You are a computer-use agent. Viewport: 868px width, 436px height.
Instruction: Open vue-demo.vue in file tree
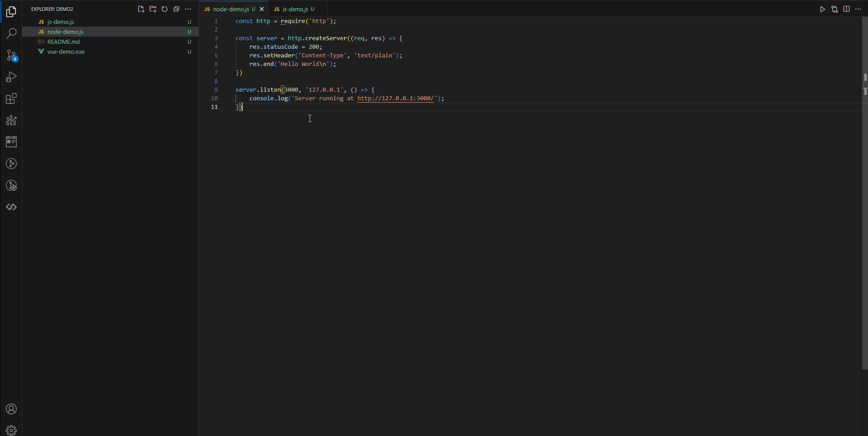click(x=110, y=52)
